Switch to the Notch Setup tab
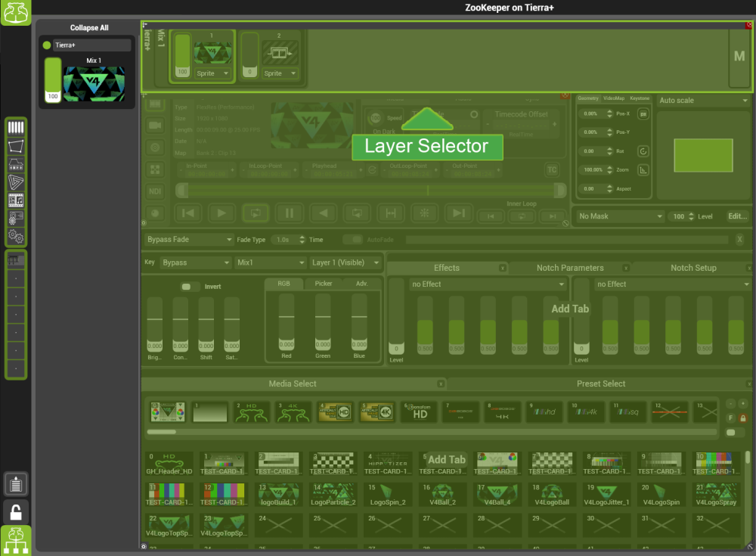Screen dimensions: 756x556 tap(693, 268)
